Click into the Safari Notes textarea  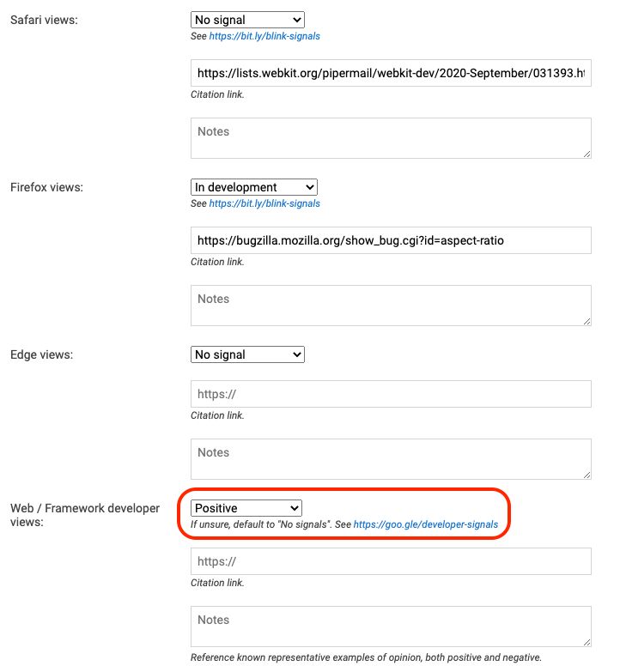click(x=391, y=137)
